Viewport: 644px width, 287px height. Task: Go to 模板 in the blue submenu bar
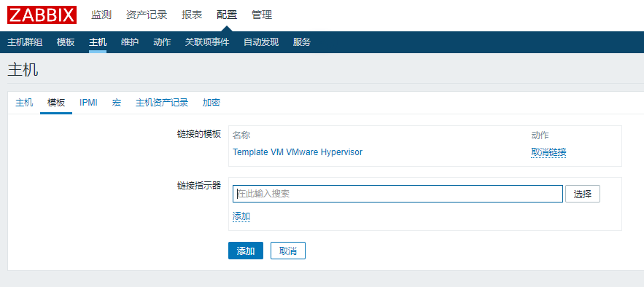pyautogui.click(x=66, y=42)
